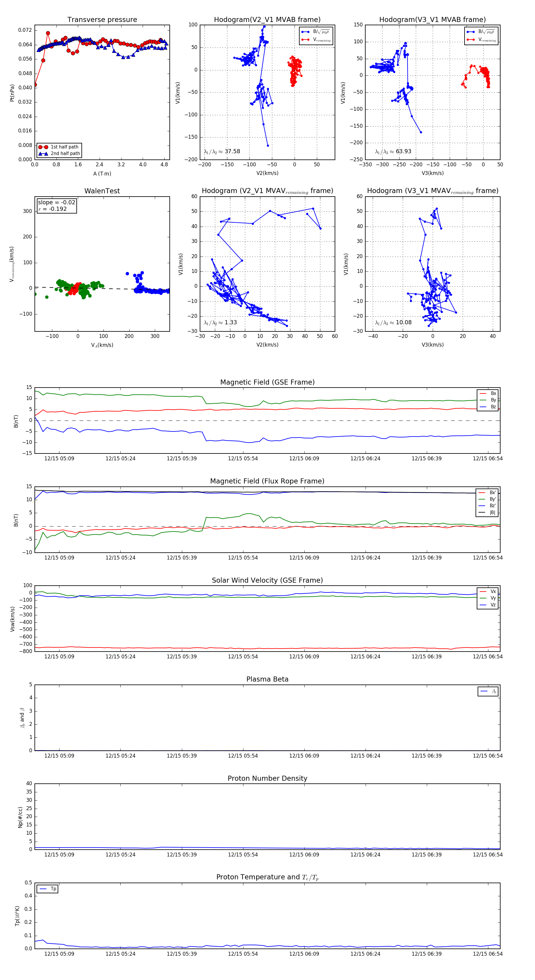Click the 'r = -0.192' annotation
The image size is (535, 980).
pos(53,209)
